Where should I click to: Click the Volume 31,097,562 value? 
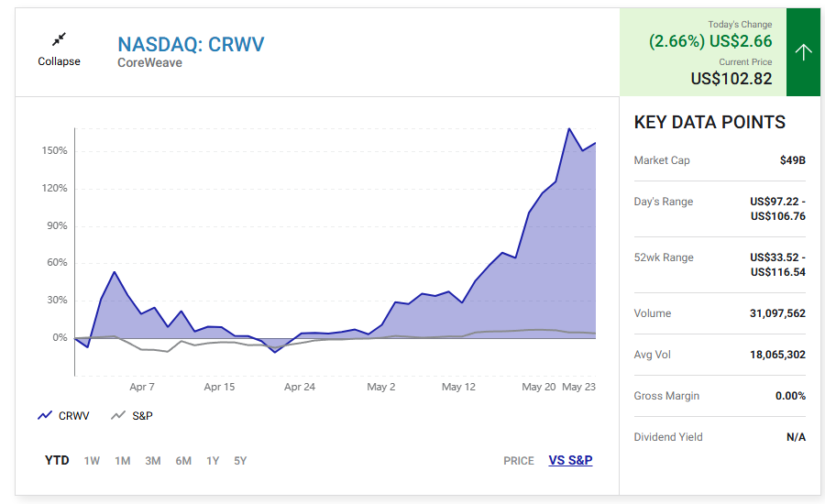[777, 313]
